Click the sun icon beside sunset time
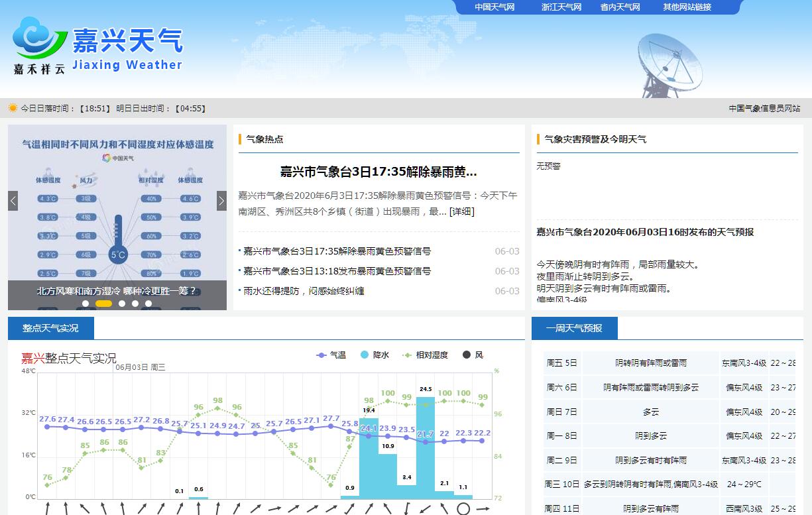This screenshot has height=515, width=812. tap(13, 108)
